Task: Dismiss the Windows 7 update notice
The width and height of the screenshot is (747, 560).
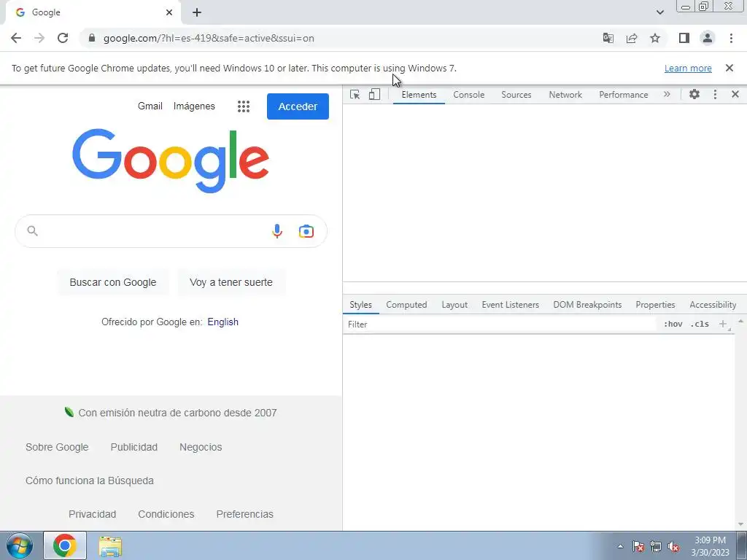Action: 729,68
